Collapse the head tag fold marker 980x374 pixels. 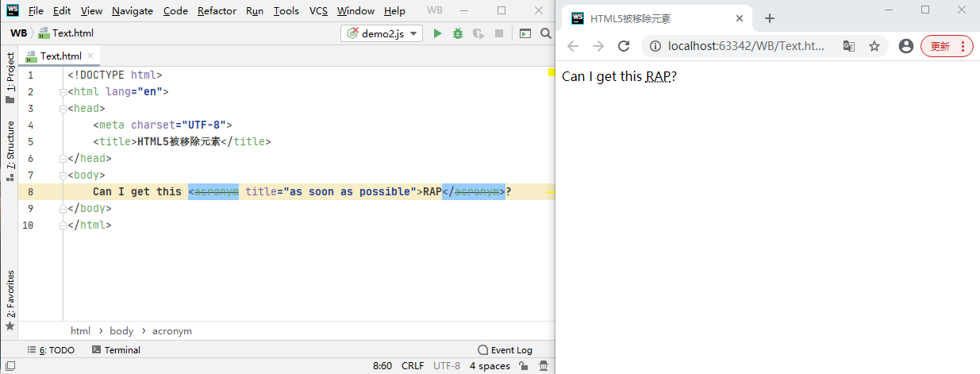64,109
